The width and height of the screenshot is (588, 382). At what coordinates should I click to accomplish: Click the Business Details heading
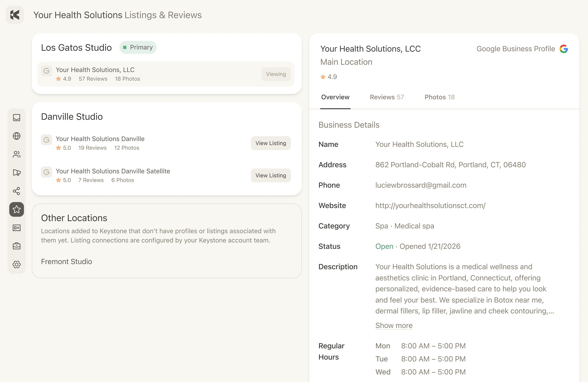point(349,125)
